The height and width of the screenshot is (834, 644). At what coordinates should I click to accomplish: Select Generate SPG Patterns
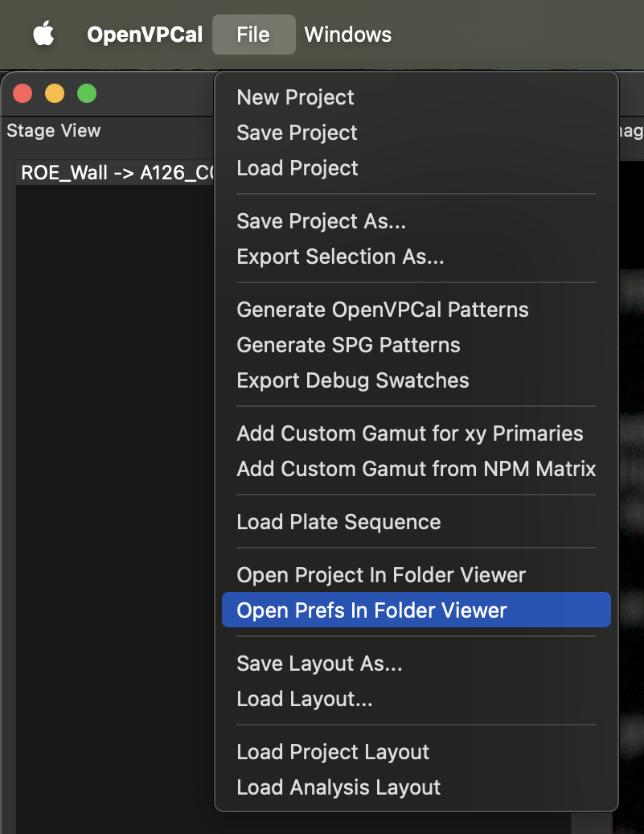point(416,345)
